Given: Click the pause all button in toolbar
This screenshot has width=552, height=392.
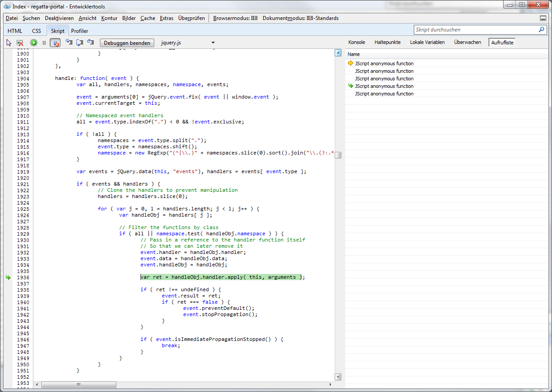Looking at the screenshot, I should (x=44, y=43).
